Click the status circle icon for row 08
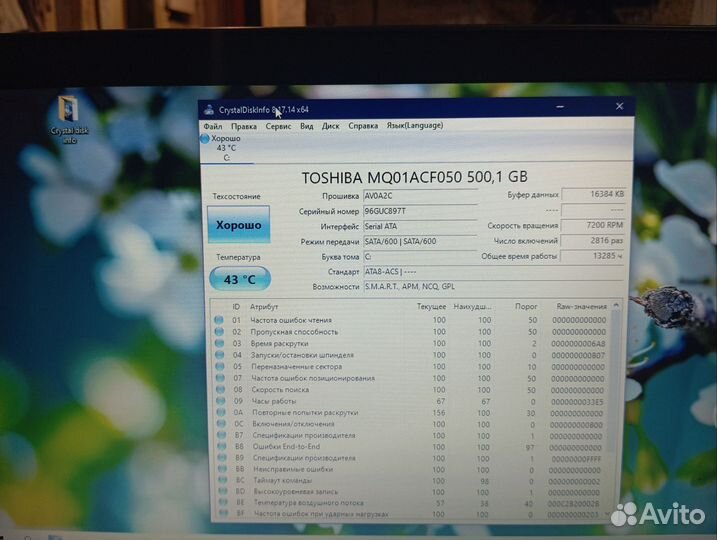This screenshot has width=717, height=540. tap(221, 390)
